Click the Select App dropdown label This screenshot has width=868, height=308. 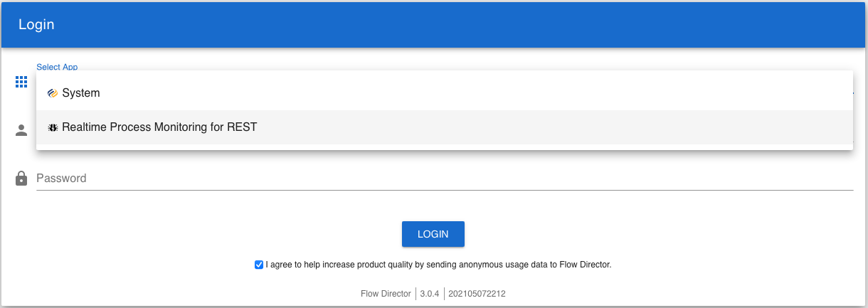[x=57, y=67]
